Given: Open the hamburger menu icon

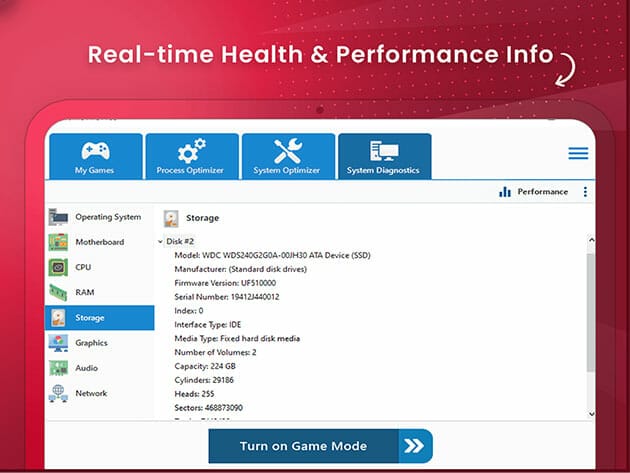Looking at the screenshot, I should [578, 153].
